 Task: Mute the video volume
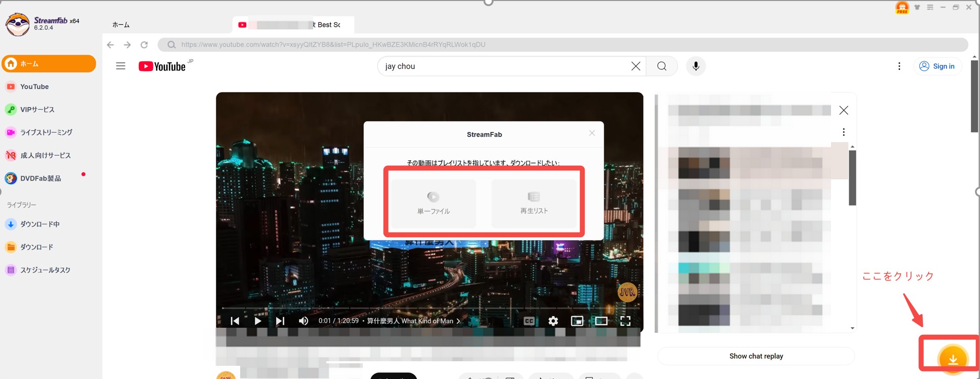tap(303, 321)
